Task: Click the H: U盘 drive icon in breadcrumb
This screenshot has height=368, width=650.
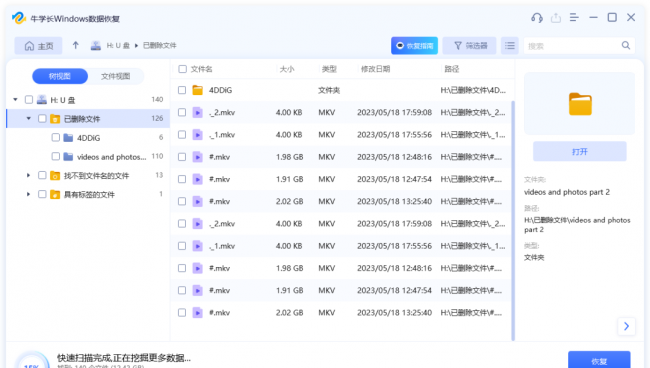Action: pyautogui.click(x=96, y=46)
